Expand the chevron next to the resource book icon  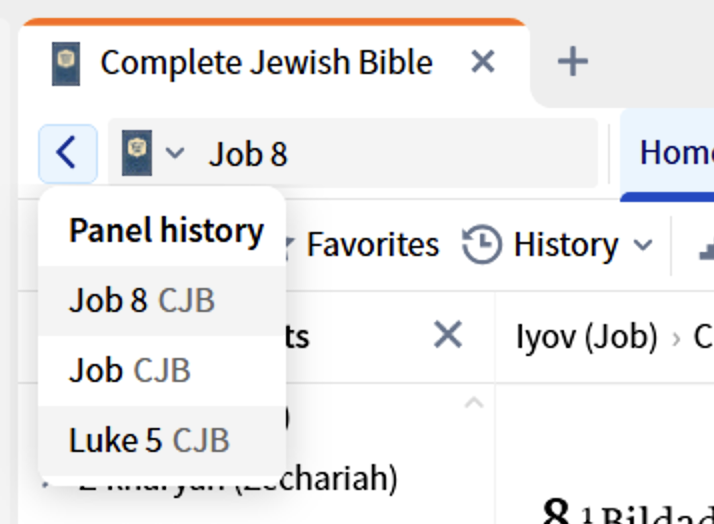coord(175,154)
